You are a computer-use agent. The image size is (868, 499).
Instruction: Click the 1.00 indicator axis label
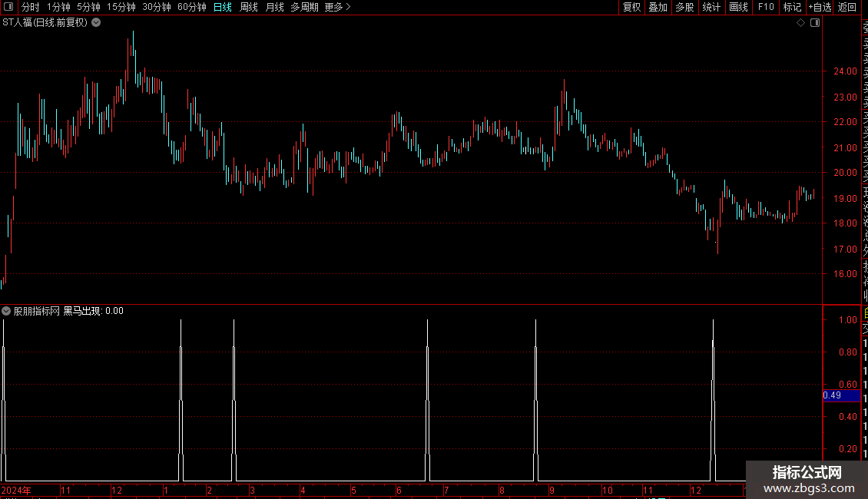[x=847, y=320]
